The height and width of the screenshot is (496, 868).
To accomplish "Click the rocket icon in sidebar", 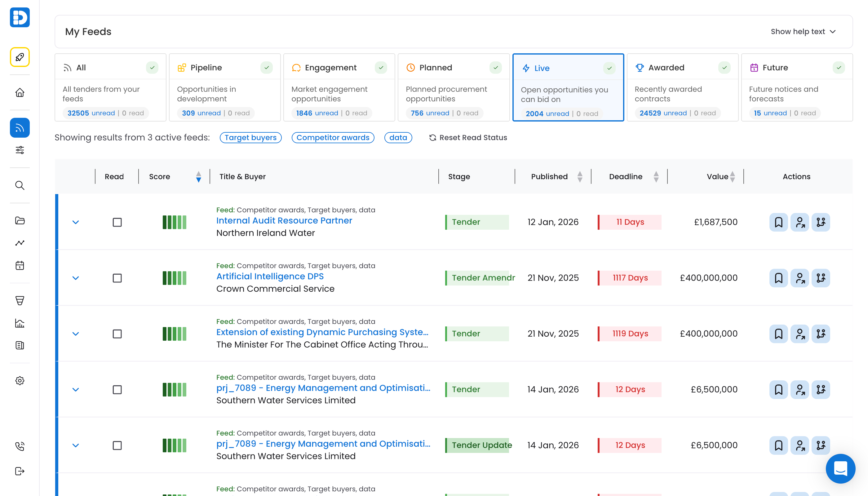I will tap(20, 57).
